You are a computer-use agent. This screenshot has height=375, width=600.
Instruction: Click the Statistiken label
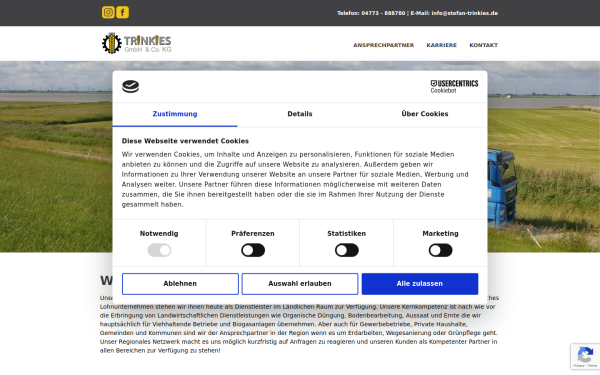click(346, 233)
